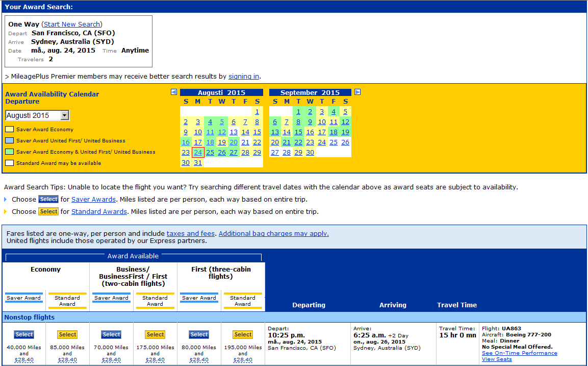
Task: View See On-Time Performance for UA863
Action: tap(519, 353)
